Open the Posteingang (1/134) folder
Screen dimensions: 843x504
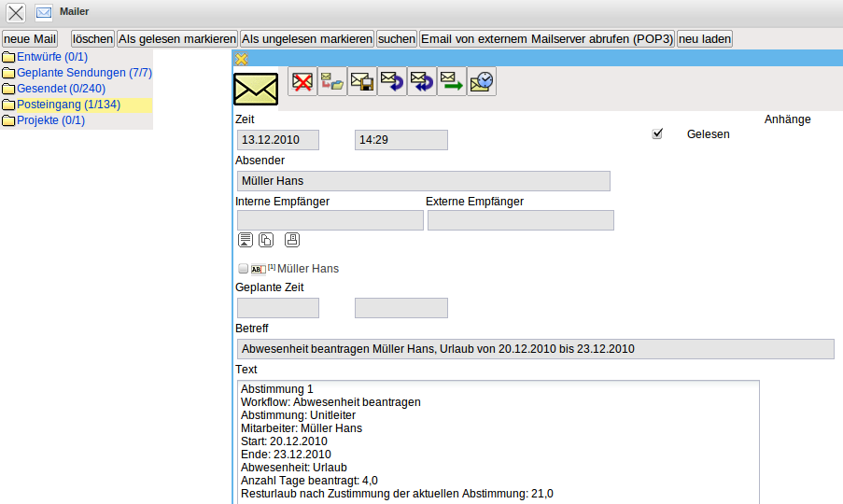point(68,105)
